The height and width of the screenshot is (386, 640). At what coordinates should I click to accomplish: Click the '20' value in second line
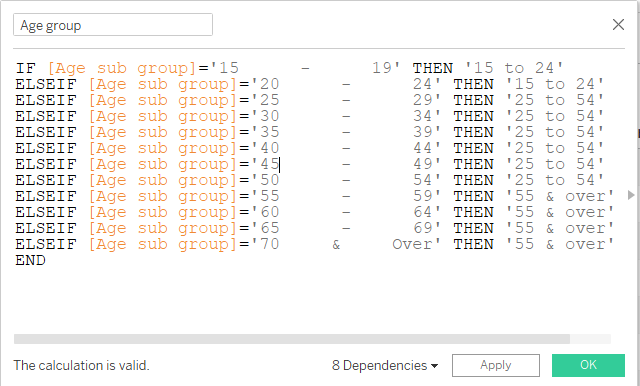tap(269, 84)
